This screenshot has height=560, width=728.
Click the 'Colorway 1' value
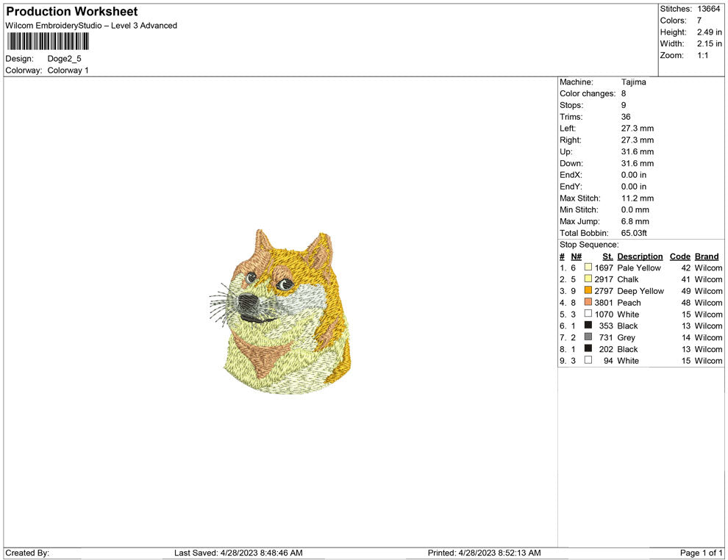point(68,70)
